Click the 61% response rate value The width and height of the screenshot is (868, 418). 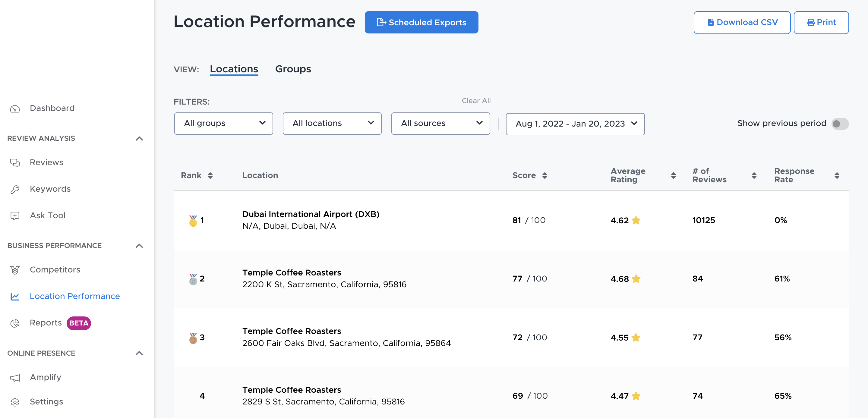pos(782,278)
